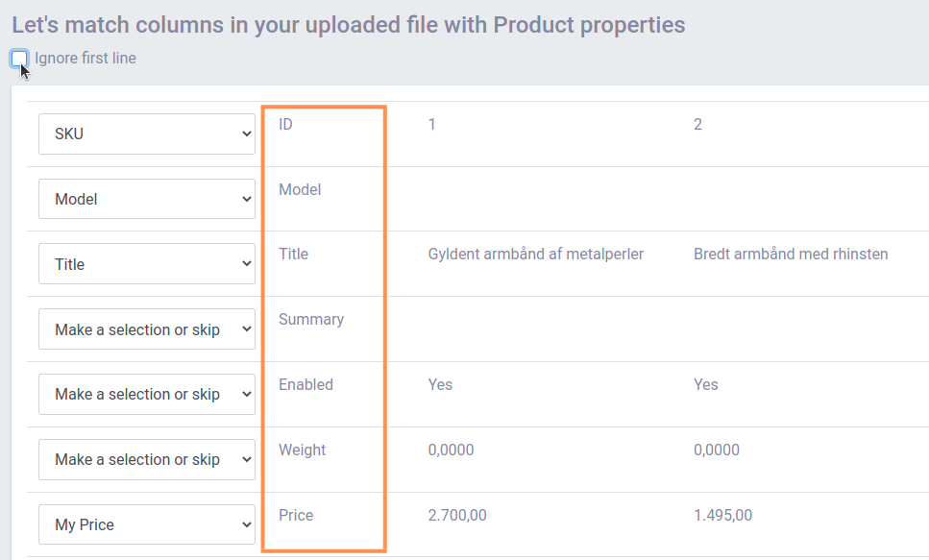Click the Weight field label

[302, 450]
